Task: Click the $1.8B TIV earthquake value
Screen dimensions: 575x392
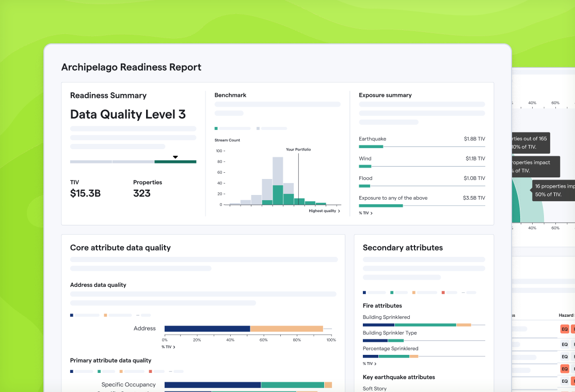Action: (x=474, y=139)
